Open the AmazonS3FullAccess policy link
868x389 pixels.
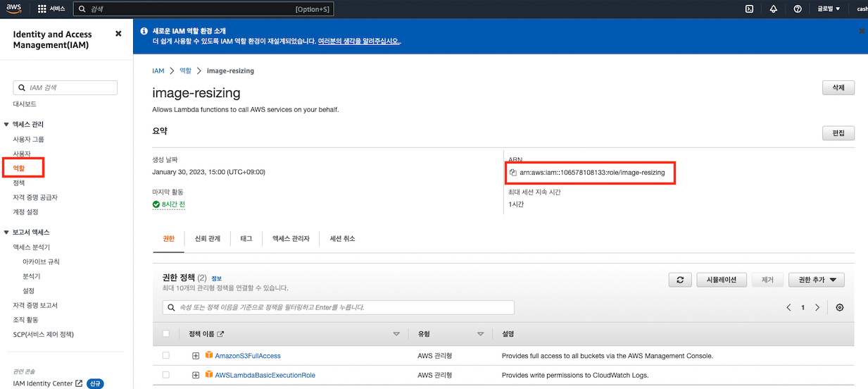tap(248, 356)
